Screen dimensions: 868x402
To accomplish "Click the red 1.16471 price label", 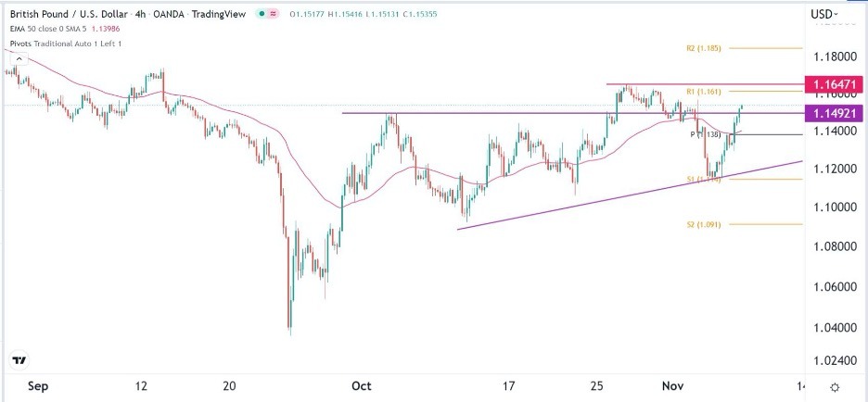I will 837,84.
